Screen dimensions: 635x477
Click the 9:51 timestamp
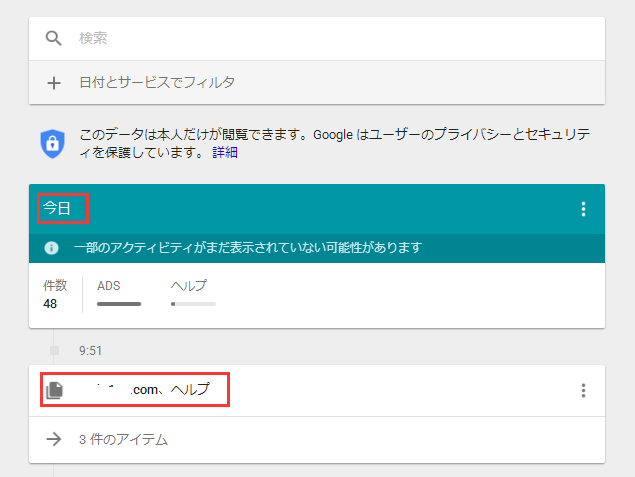click(91, 351)
